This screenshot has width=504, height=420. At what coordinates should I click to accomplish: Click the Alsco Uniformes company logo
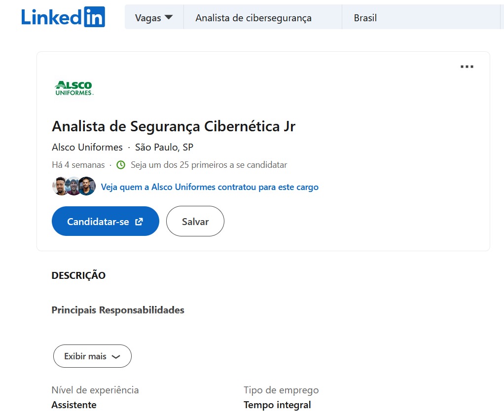pyautogui.click(x=74, y=88)
